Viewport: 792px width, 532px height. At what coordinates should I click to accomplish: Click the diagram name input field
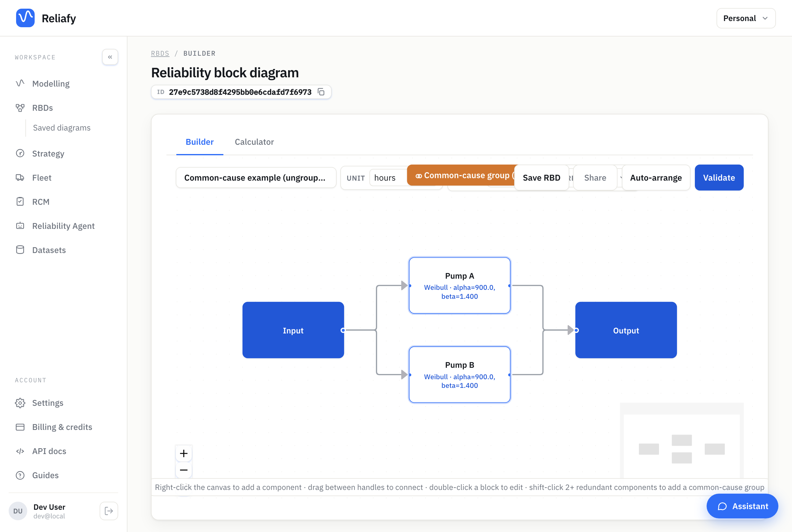(x=256, y=178)
